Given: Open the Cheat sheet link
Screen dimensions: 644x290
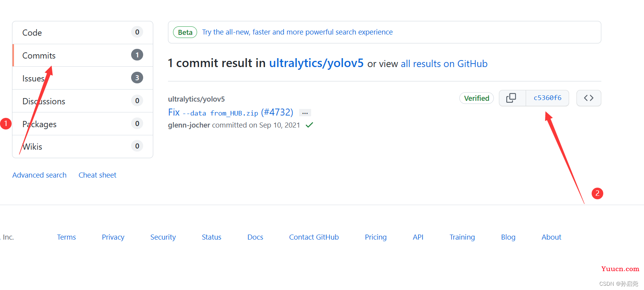Looking at the screenshot, I should click(97, 175).
